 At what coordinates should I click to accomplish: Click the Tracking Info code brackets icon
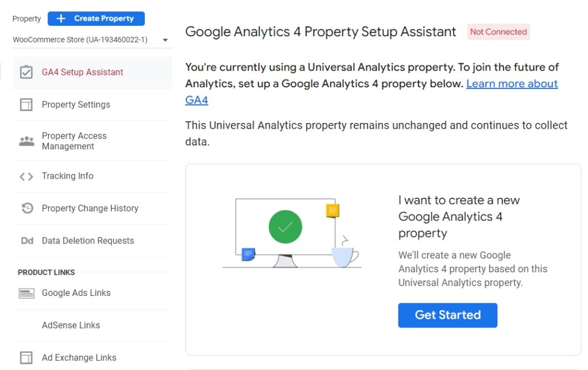26,176
